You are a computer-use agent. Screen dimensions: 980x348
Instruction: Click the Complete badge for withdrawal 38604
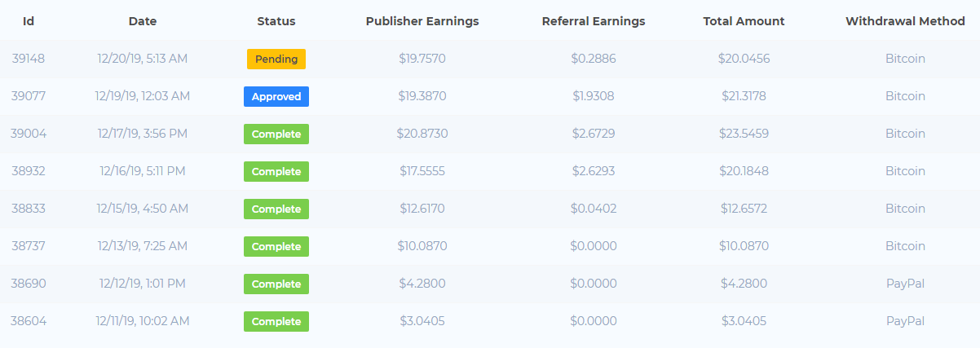coord(276,321)
